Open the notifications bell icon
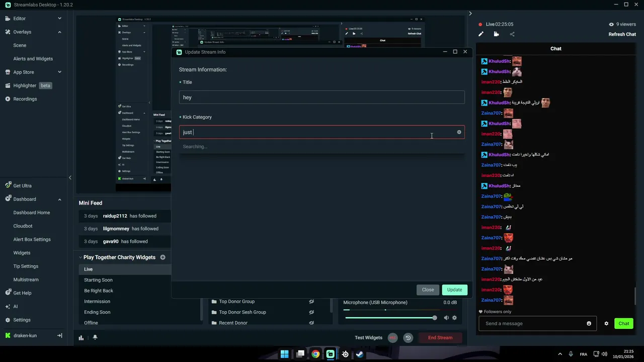The height and width of the screenshot is (362, 644). (95, 338)
